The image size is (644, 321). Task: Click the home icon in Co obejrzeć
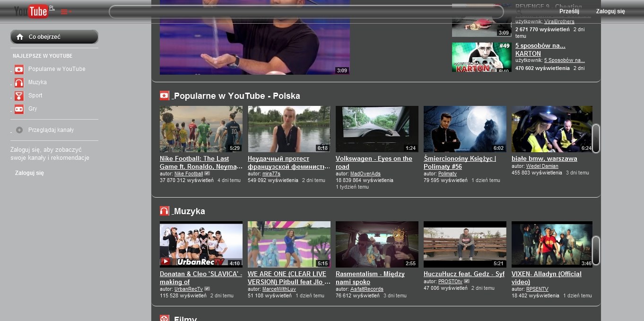tap(20, 37)
